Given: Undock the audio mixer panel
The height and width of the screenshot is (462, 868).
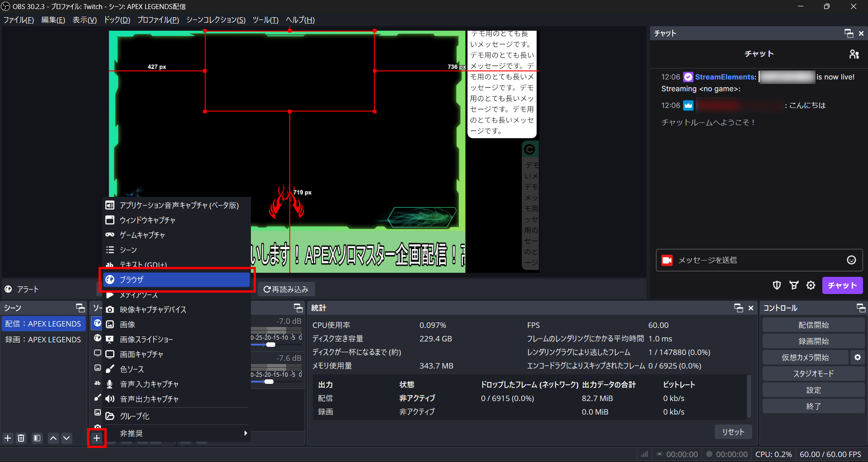Looking at the screenshot, I should point(298,308).
